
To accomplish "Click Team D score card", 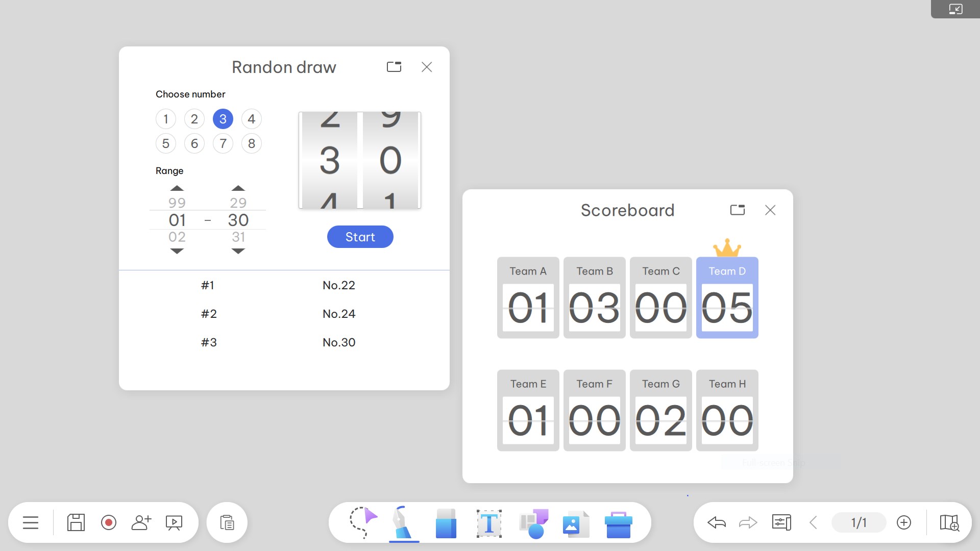I will (727, 298).
